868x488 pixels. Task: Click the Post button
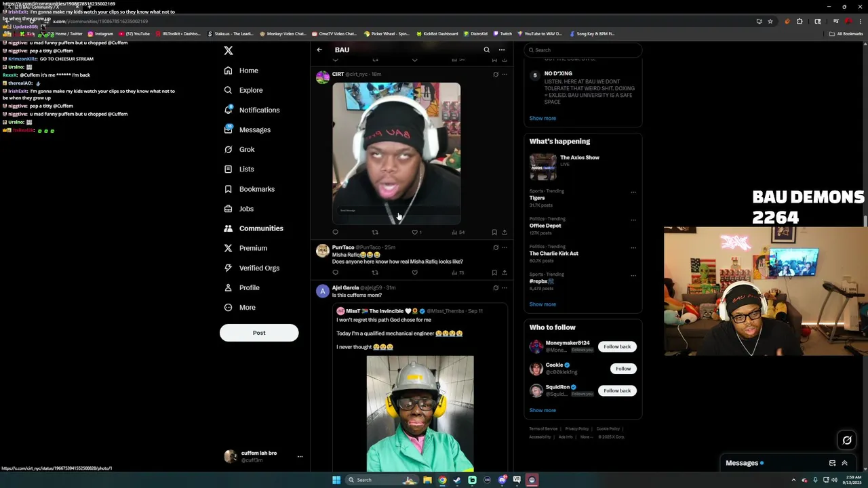(259, 333)
